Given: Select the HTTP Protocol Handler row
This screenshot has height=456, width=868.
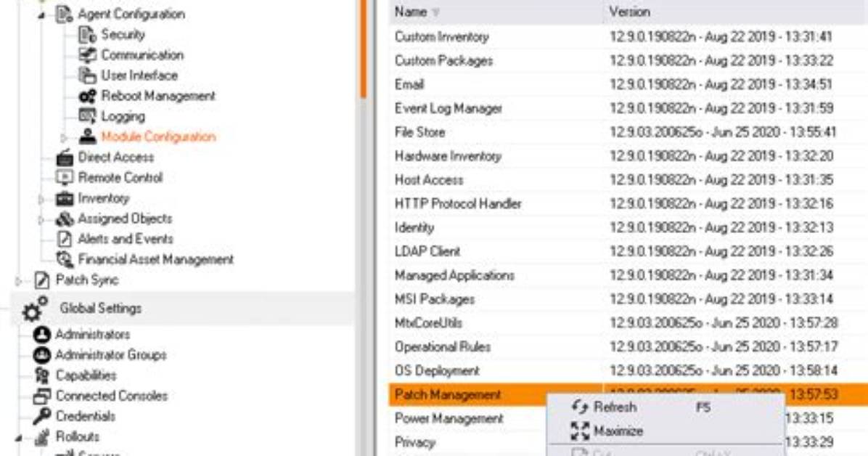Looking at the screenshot, I should [629, 203].
